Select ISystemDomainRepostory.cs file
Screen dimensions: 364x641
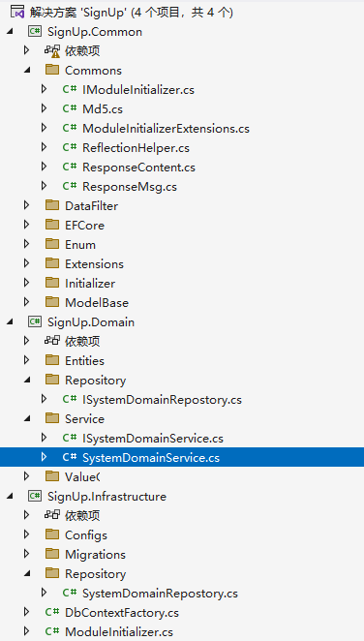click(x=162, y=399)
